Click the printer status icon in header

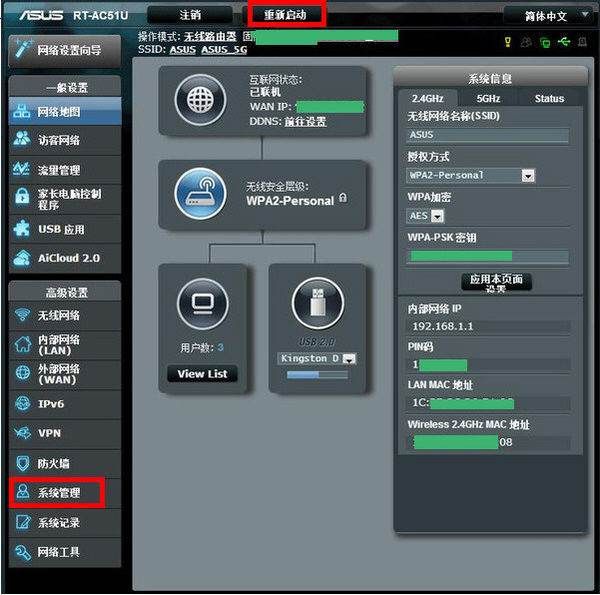[582, 41]
